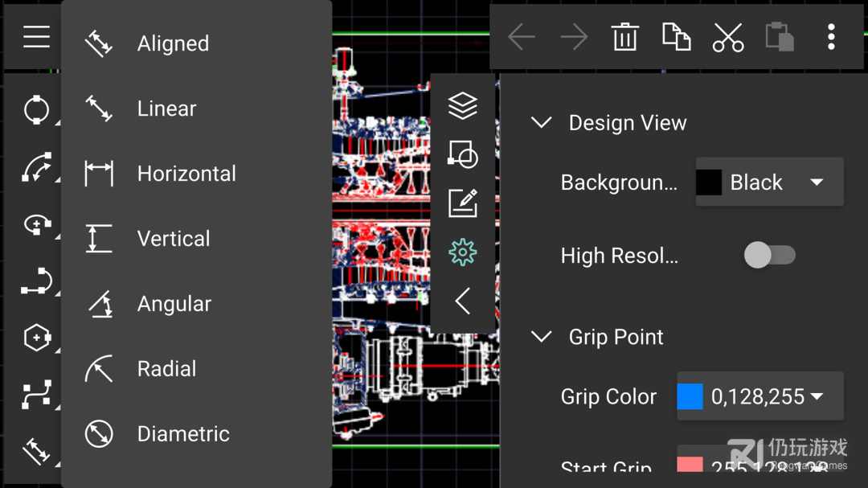Select the Spline tool in the sidebar
The height and width of the screenshot is (488, 868).
[36, 395]
